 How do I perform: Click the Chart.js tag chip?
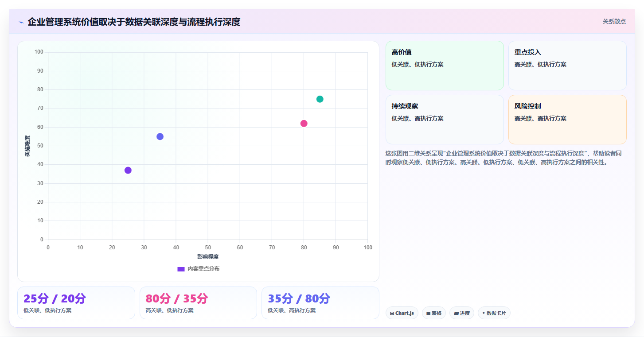(402, 313)
